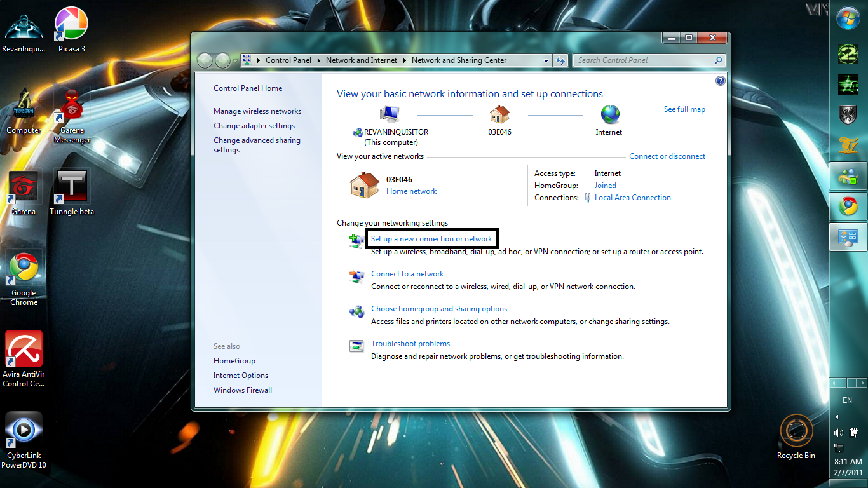Screen dimensions: 868x488
Task: Switch to Windows Live Messenger on taskbar
Action: pyautogui.click(x=848, y=176)
